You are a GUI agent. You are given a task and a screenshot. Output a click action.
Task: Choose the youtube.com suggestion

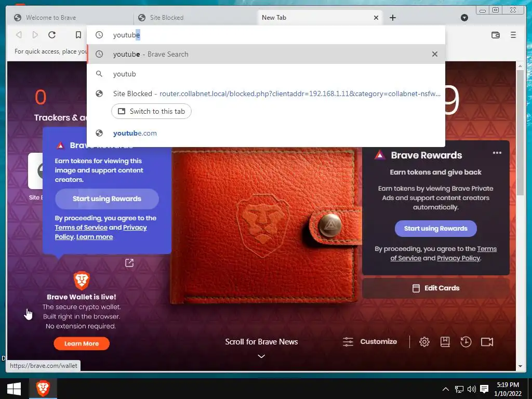(x=265, y=133)
